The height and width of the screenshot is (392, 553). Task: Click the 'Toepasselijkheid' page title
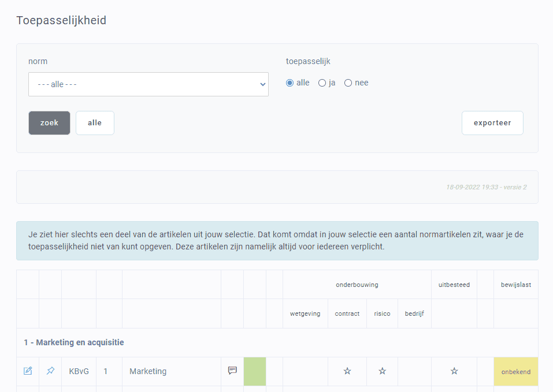click(x=61, y=20)
